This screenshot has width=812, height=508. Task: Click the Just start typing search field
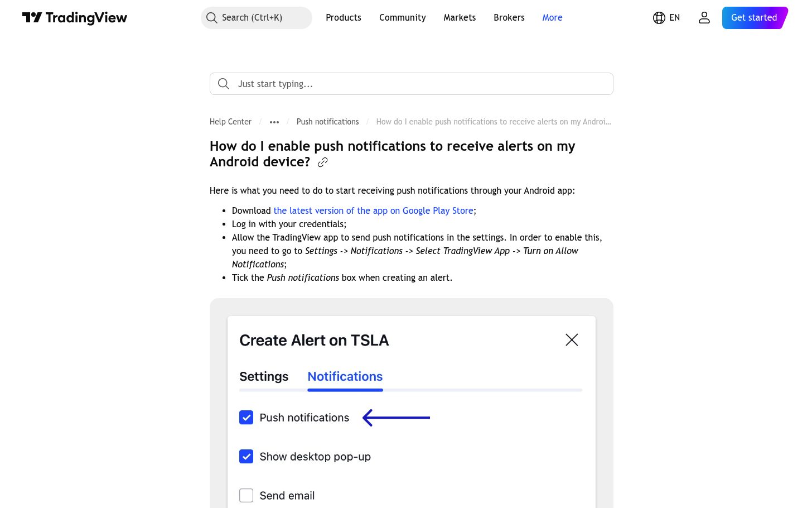[412, 84]
